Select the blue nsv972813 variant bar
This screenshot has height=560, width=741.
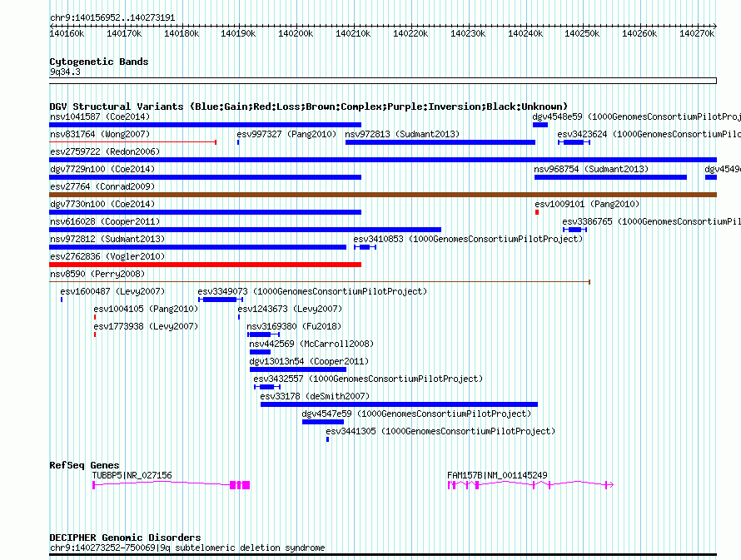[440, 142]
